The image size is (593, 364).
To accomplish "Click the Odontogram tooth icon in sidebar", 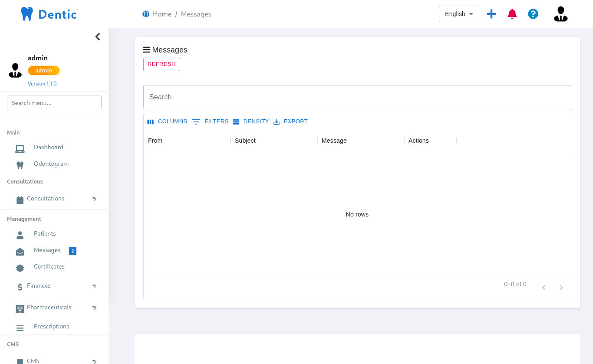I will click(x=20, y=165).
